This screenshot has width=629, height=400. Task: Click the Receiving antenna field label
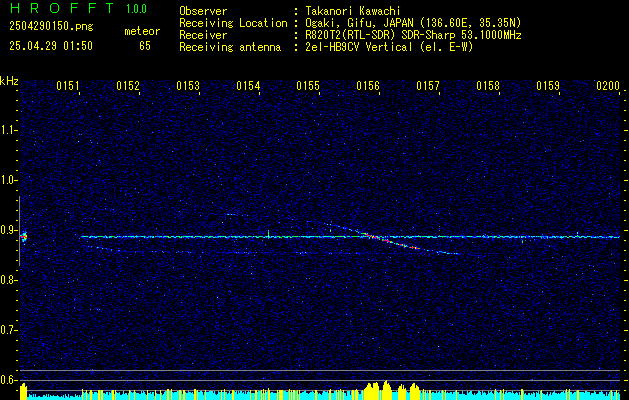click(x=230, y=47)
